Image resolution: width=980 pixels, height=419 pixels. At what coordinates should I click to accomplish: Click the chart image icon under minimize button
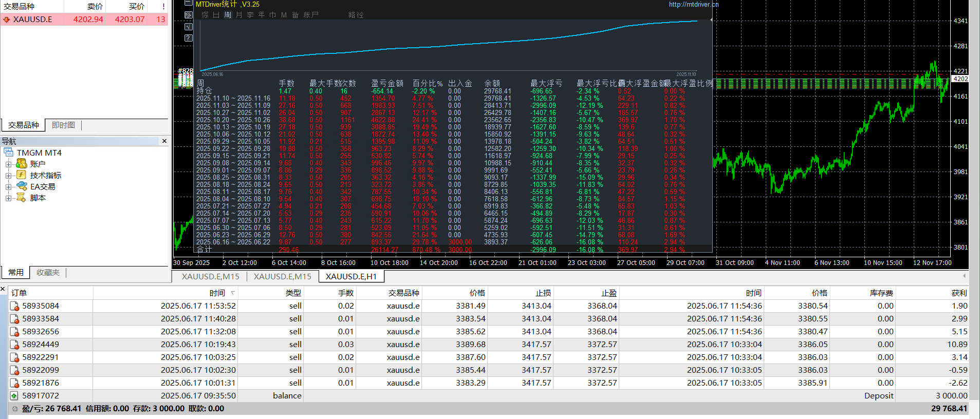click(188, 15)
